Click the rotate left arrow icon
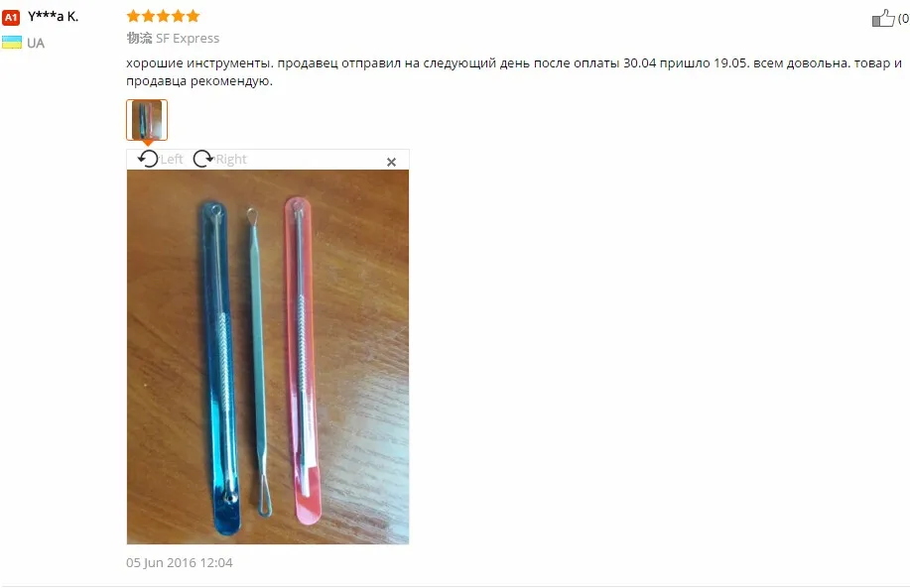The image size is (910, 588). tap(148, 159)
